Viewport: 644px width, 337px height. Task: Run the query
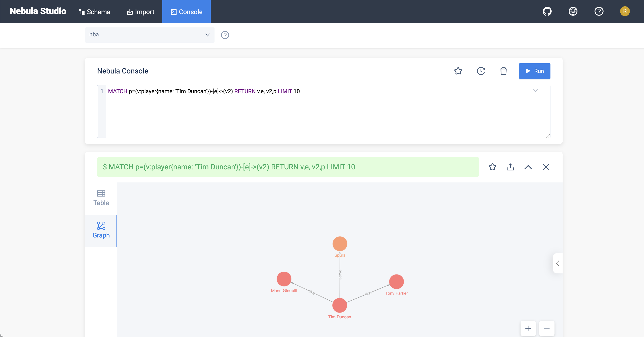tap(534, 71)
